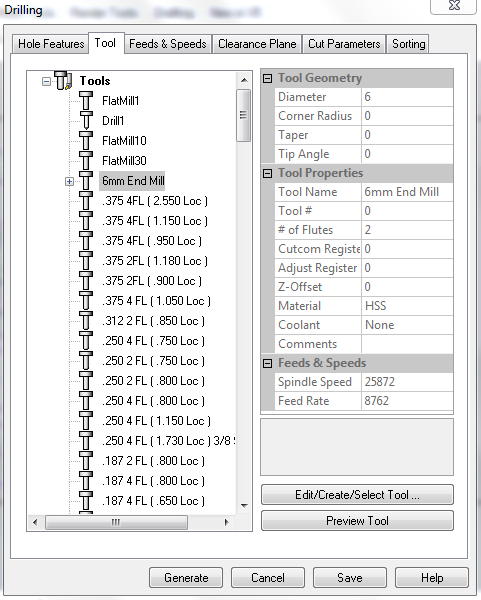Click tool list scroll down arrow
The width and height of the screenshot is (481, 600).
pyautogui.click(x=244, y=505)
